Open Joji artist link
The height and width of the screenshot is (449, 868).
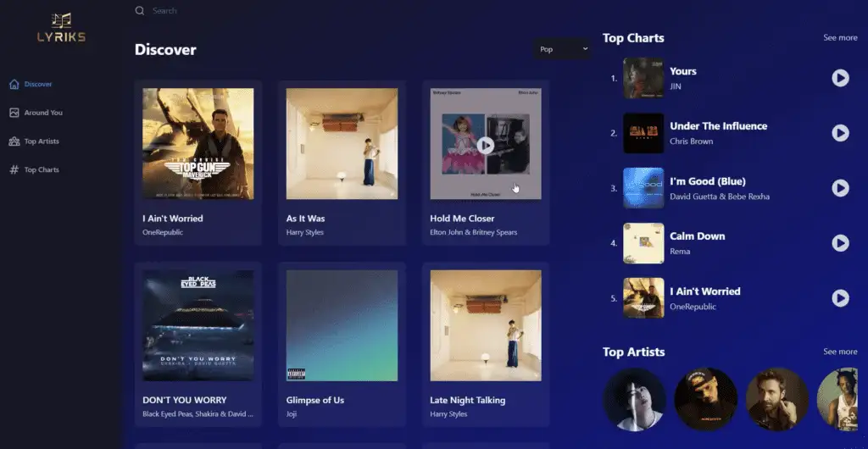292,413
